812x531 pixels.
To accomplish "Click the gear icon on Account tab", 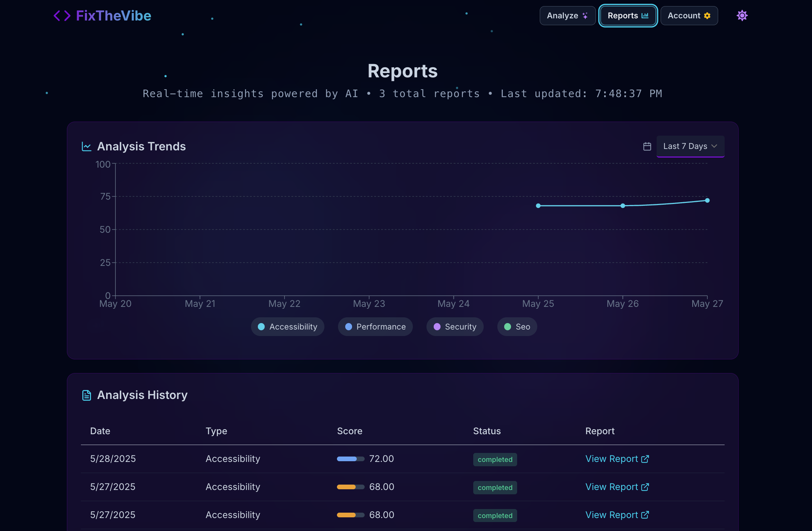I will coord(707,15).
